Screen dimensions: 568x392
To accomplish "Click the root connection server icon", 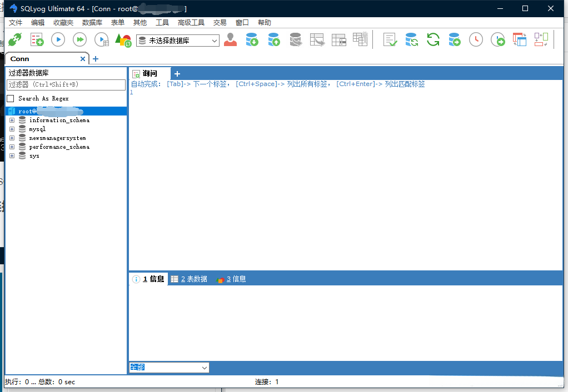I will [12, 111].
